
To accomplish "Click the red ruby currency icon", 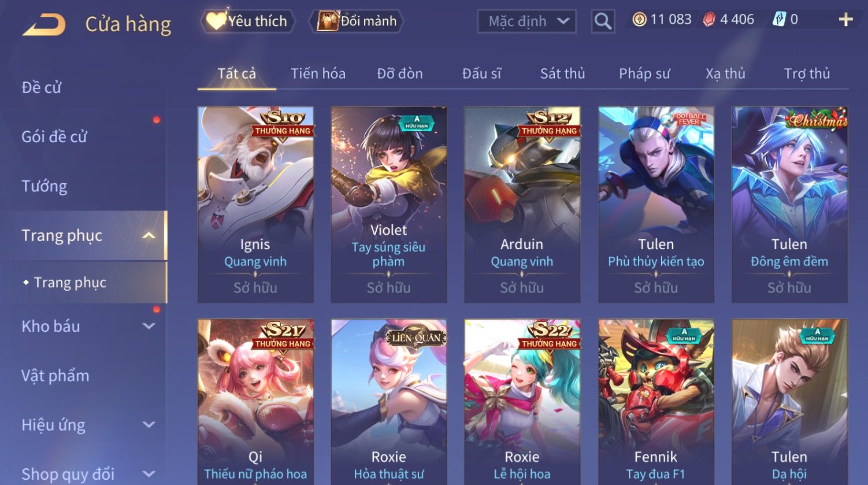I will [709, 20].
